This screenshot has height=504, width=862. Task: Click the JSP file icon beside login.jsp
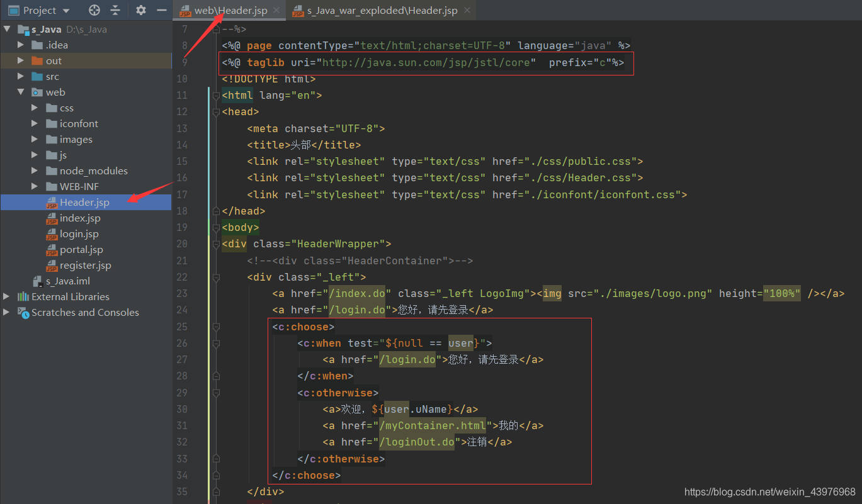point(52,234)
